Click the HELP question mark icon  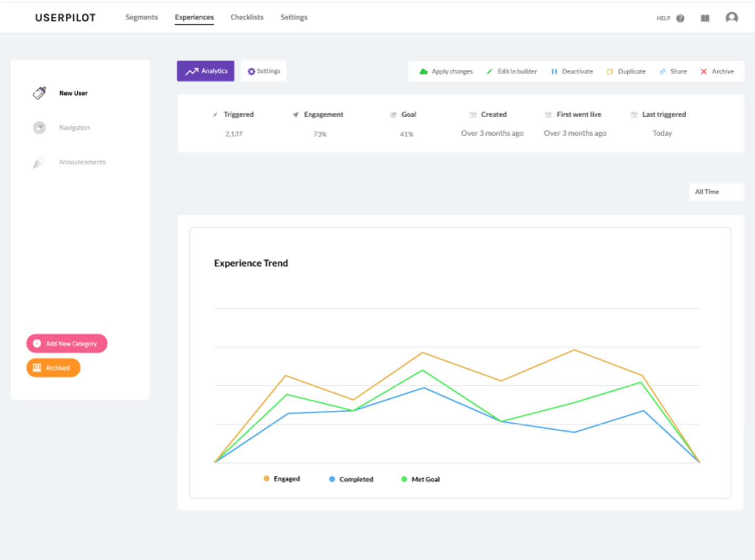click(680, 18)
